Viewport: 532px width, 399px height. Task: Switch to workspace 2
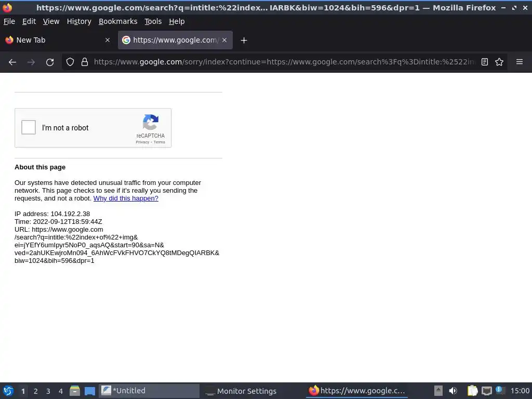pos(36,391)
